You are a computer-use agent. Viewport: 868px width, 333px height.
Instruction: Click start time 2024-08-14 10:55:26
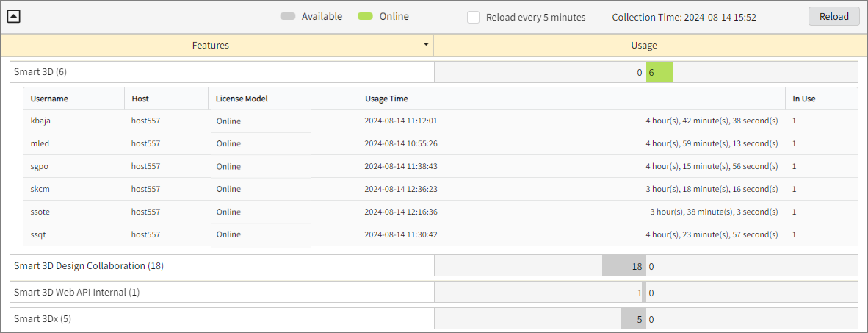pos(401,143)
